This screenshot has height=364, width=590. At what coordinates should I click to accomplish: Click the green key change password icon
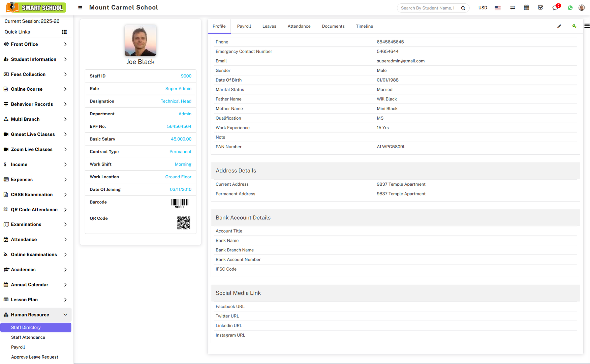coord(574,26)
